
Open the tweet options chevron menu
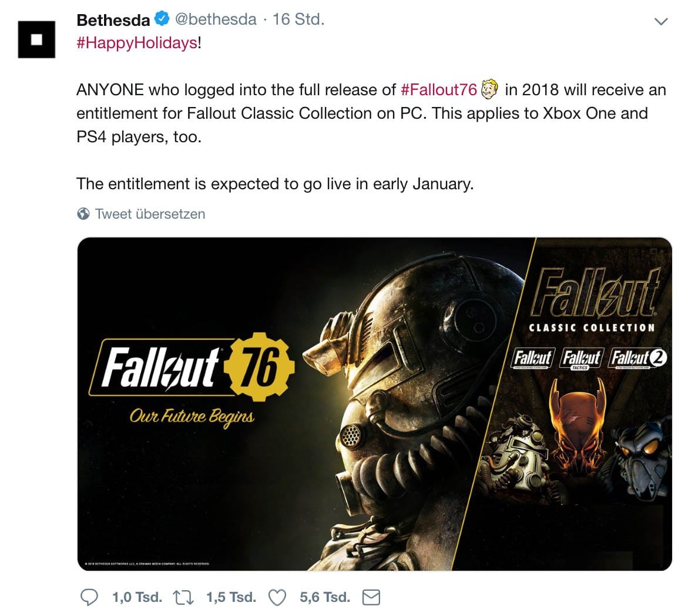pyautogui.click(x=661, y=22)
